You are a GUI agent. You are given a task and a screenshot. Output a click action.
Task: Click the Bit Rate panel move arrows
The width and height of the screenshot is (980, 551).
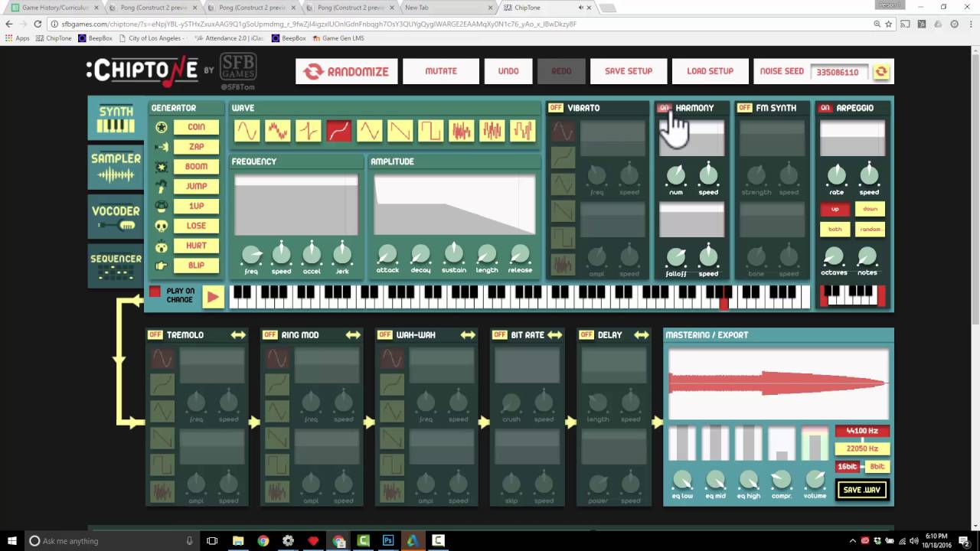pos(554,335)
